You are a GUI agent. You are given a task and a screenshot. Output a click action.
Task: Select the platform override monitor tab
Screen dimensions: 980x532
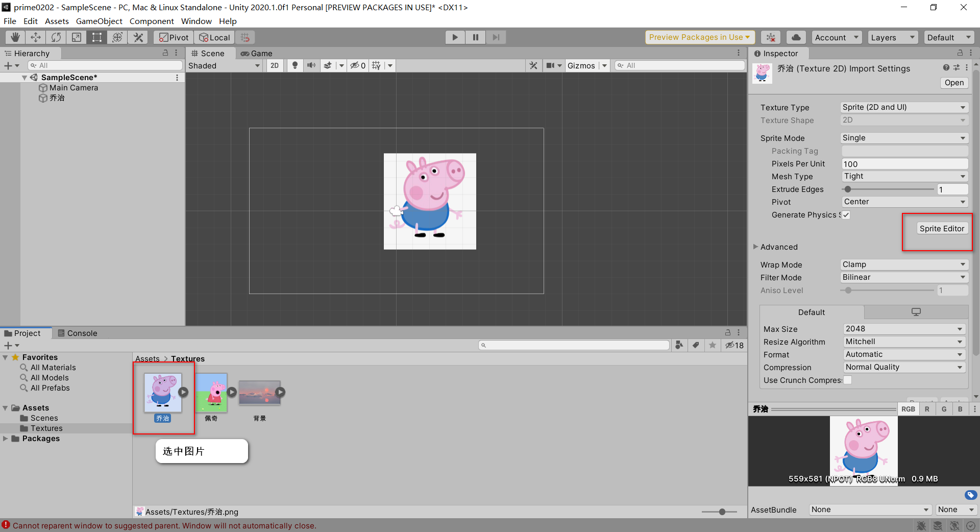coord(916,312)
